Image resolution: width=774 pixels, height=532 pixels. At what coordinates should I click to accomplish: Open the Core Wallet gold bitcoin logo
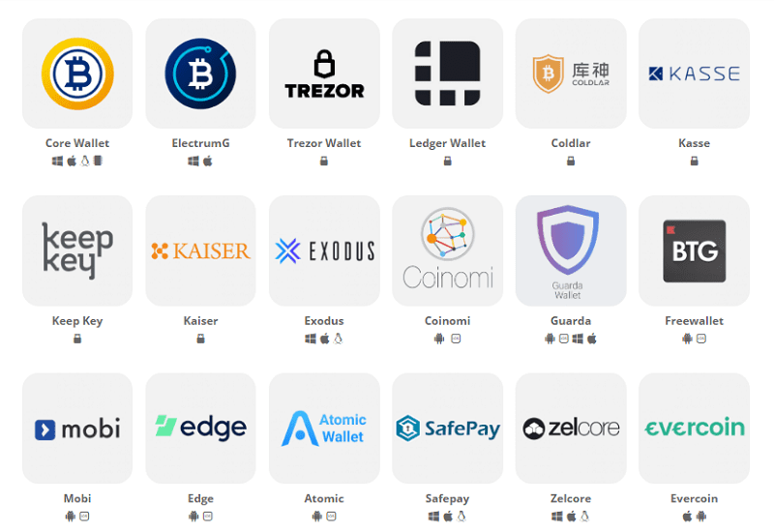pos(77,74)
